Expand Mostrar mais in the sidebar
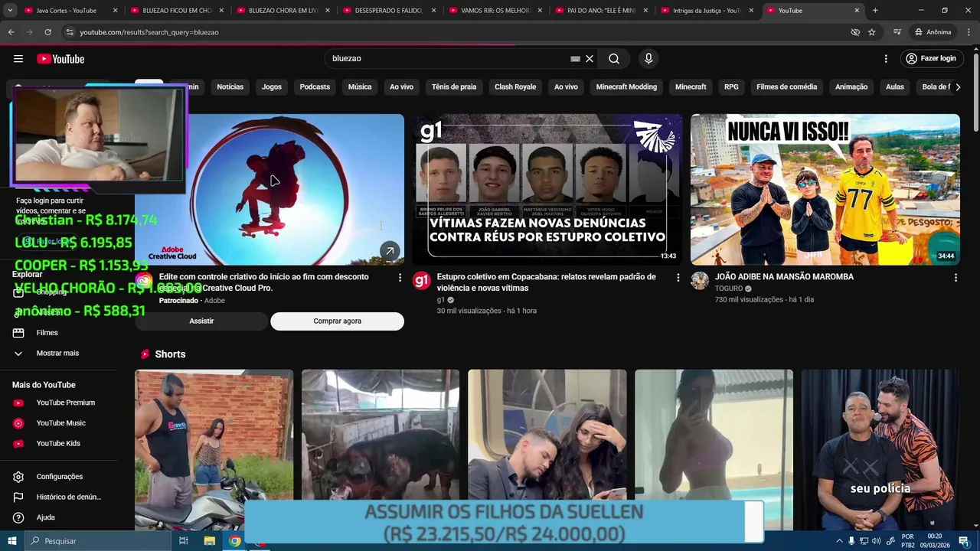 pos(58,354)
